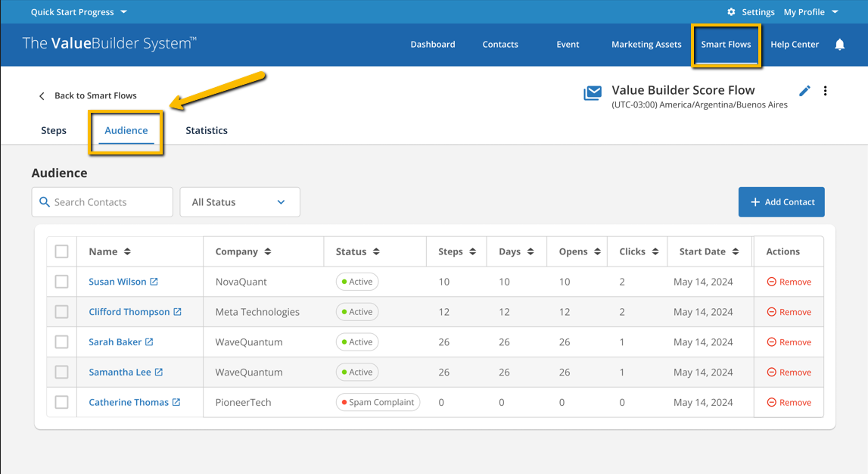Click the magnifier icon in the search box
Screen dimensions: 868x474
pos(45,202)
